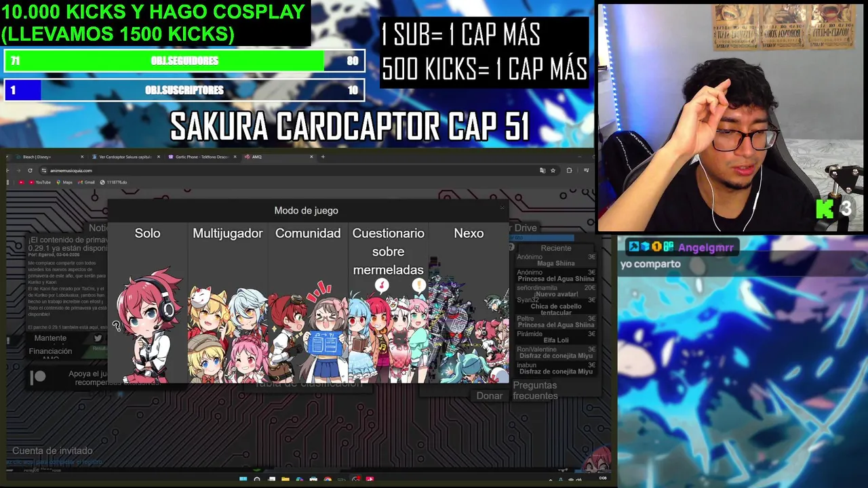Close the Modo de juego dialog

pyautogui.click(x=502, y=207)
